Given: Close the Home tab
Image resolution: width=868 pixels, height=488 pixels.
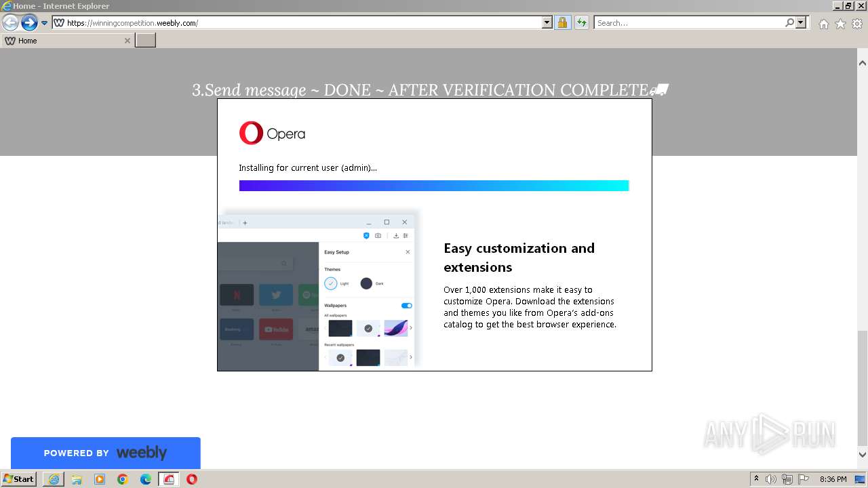Looking at the screenshot, I should tap(127, 41).
